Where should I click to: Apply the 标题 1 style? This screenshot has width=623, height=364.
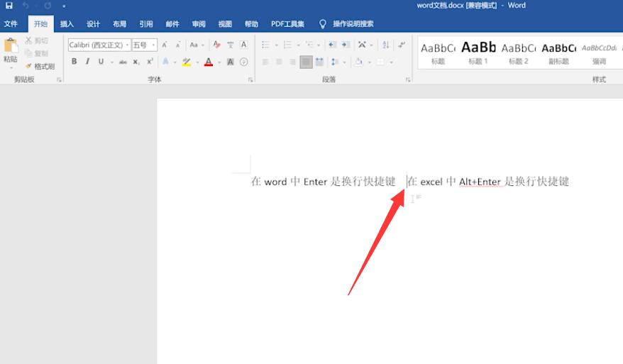click(478, 53)
